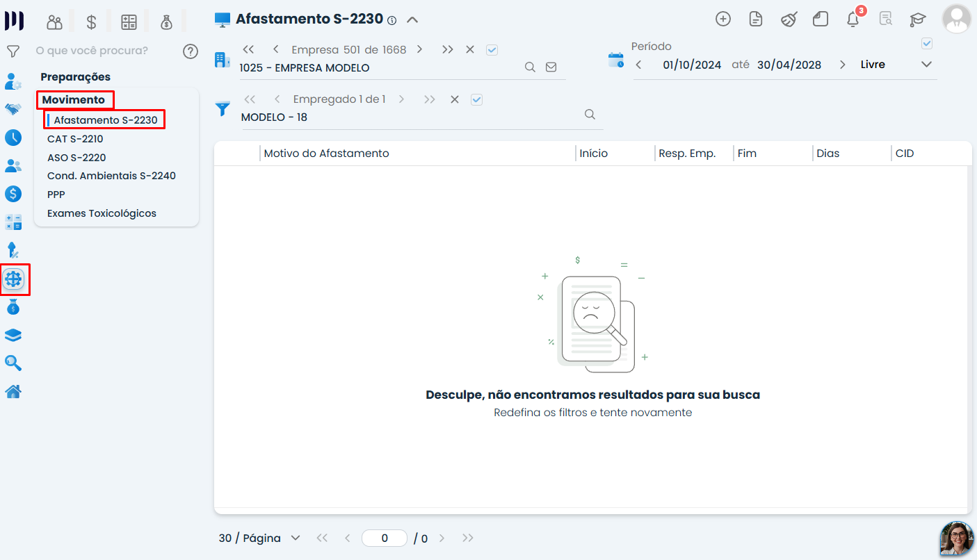Screen dimensions: 977x560
Task: Click the broom clean-up icon in the header
Action: 788,19
